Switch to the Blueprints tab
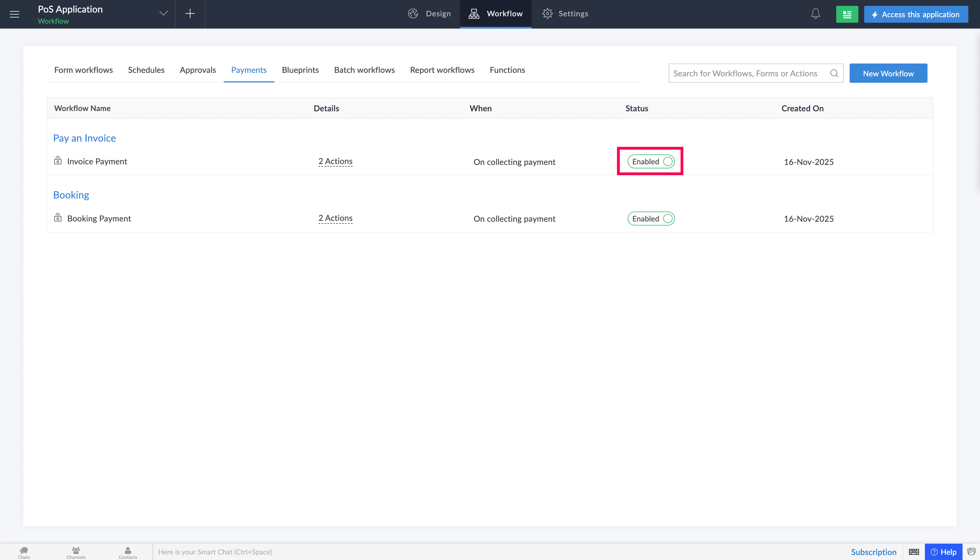The height and width of the screenshot is (560, 980). click(x=300, y=70)
